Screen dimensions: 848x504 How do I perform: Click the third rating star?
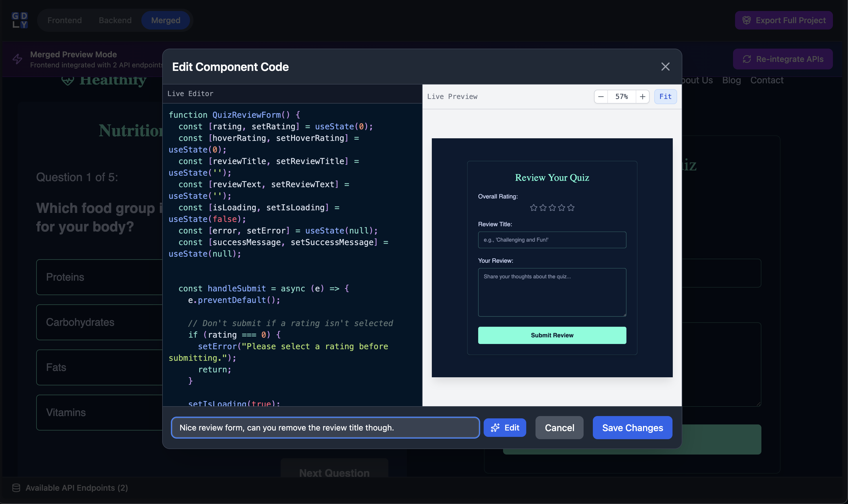pos(552,207)
